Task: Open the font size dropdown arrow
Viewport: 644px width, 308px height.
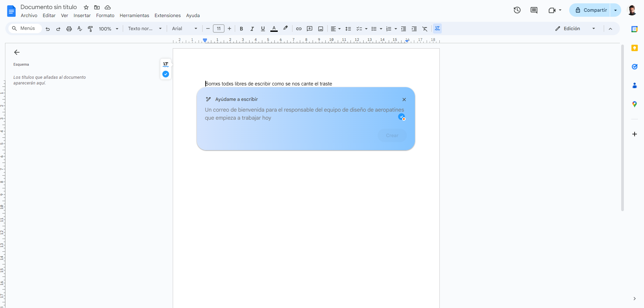Action: point(219,29)
